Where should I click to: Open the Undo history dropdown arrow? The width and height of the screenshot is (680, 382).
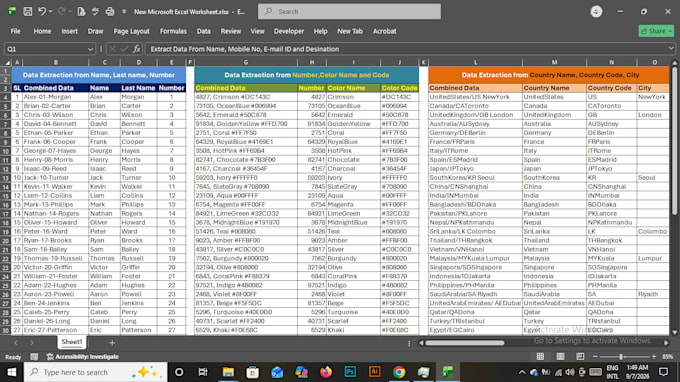51,12
